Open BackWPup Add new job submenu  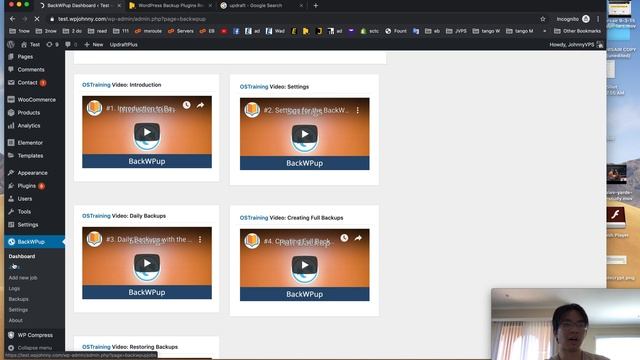pos(23,278)
